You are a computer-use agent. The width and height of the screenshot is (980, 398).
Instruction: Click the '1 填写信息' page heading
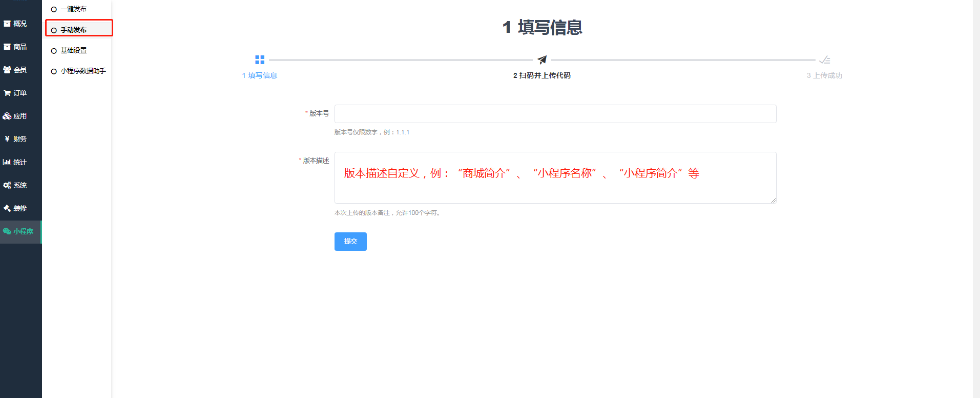pyautogui.click(x=542, y=27)
